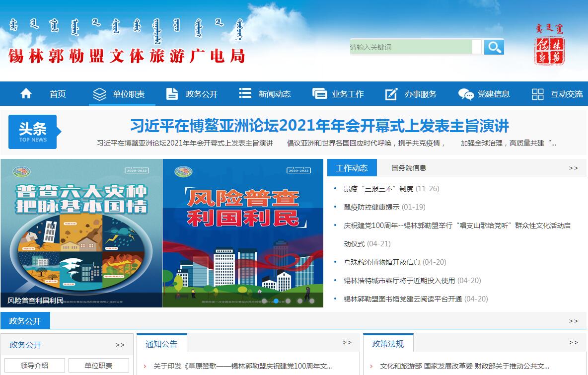The image size is (588, 375).
Task: Switch to the 国务院信息 tab
Action: click(409, 168)
